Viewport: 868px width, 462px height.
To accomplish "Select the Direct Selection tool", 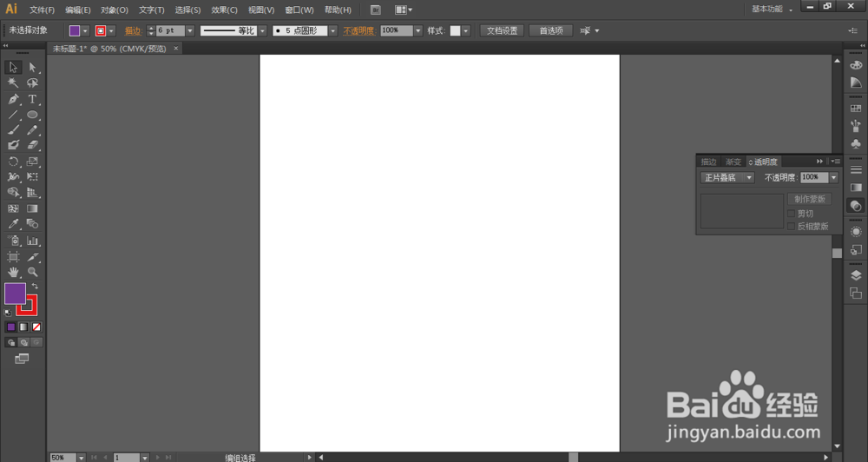I will 32,67.
